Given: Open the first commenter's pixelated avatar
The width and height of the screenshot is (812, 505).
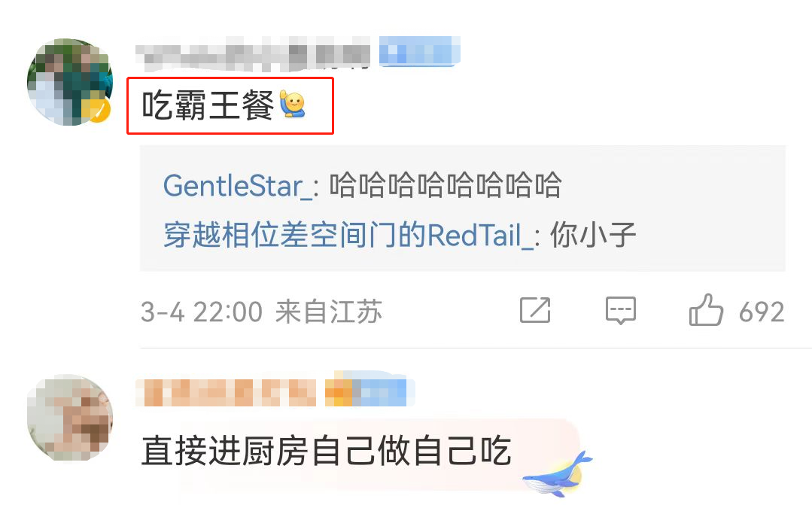Looking at the screenshot, I should [70, 82].
